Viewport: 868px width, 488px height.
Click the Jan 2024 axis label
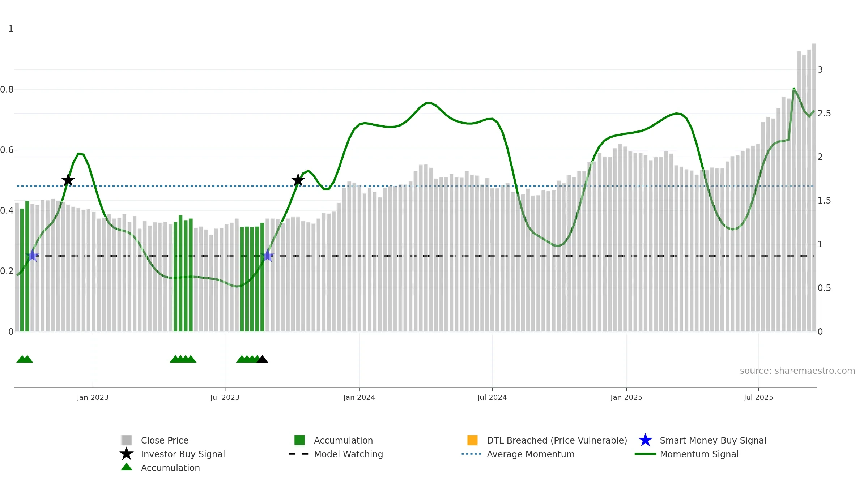pyautogui.click(x=359, y=397)
